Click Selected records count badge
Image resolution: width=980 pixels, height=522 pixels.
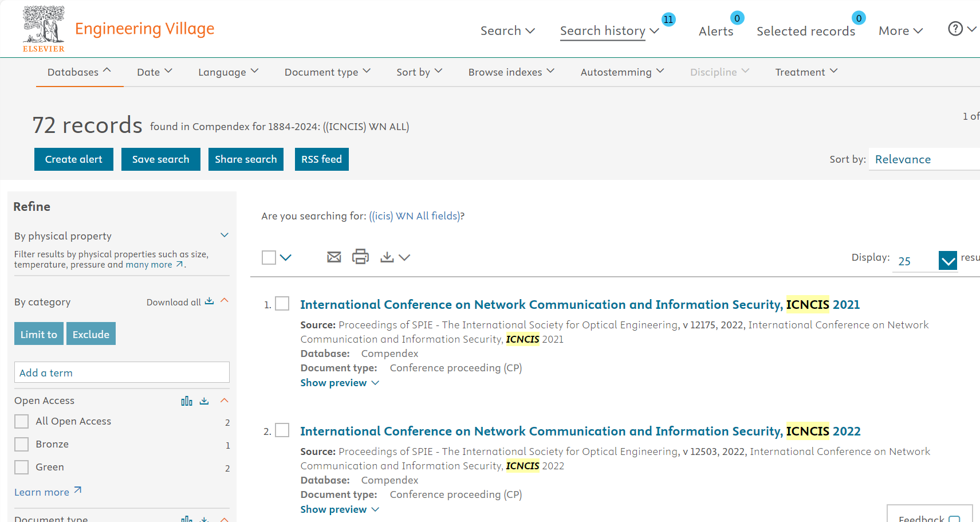pyautogui.click(x=859, y=18)
